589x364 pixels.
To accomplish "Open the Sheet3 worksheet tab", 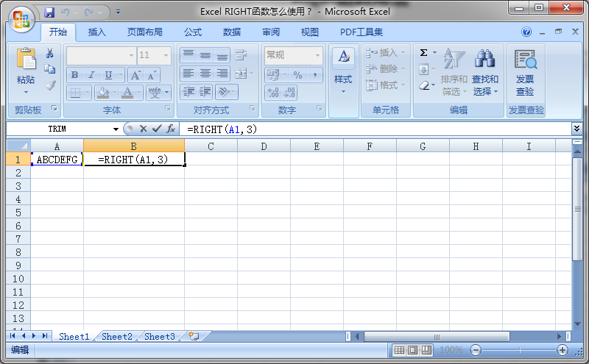I will click(x=160, y=337).
